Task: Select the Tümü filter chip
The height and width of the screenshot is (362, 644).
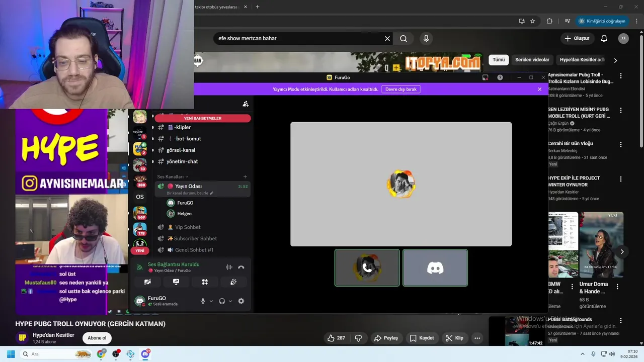Action: (499, 60)
